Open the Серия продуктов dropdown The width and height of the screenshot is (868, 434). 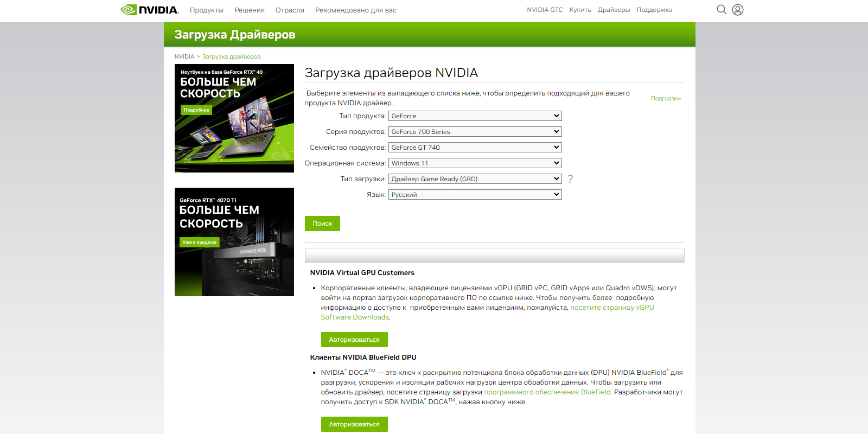click(475, 132)
